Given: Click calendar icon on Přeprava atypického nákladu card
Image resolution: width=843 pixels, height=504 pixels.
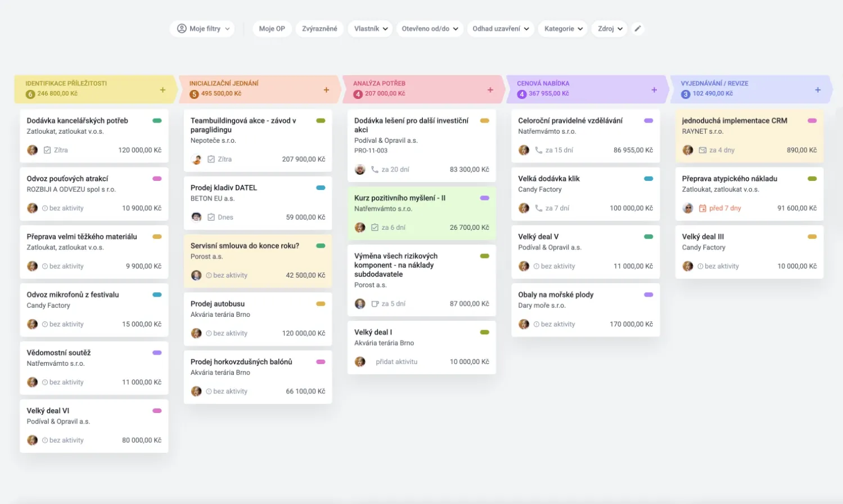Looking at the screenshot, I should (x=702, y=208).
